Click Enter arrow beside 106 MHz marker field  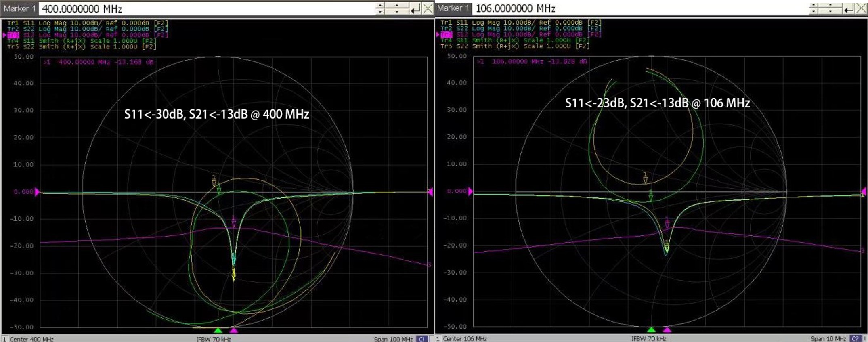(x=849, y=8)
